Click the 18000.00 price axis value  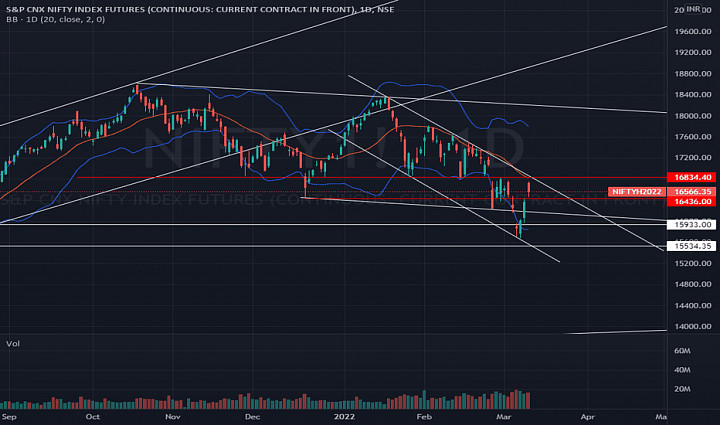692,116
